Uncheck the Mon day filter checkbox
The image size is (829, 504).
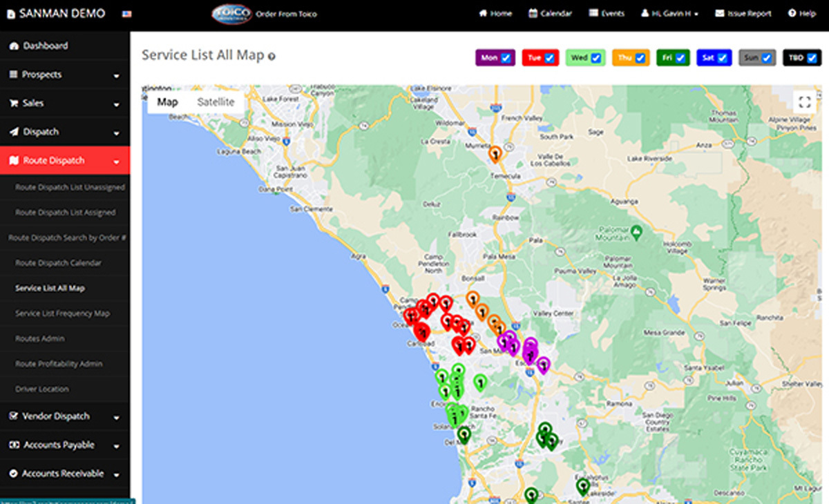[506, 58]
